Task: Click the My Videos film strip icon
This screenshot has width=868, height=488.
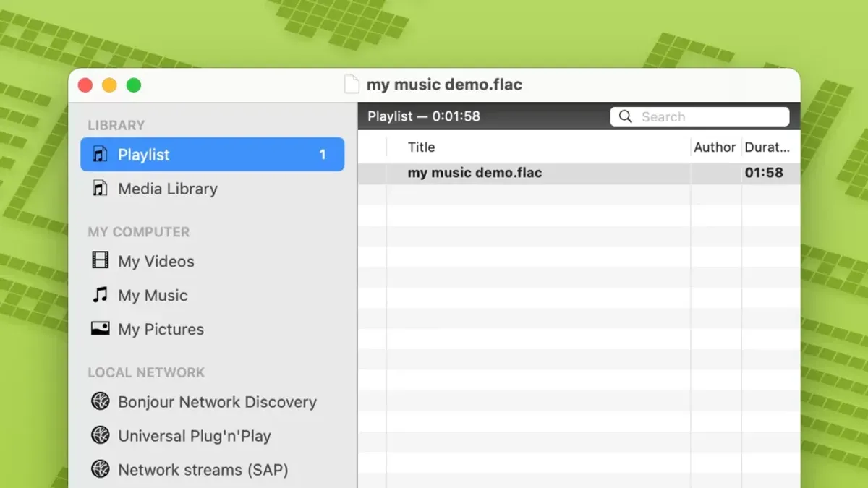Action: (100, 260)
